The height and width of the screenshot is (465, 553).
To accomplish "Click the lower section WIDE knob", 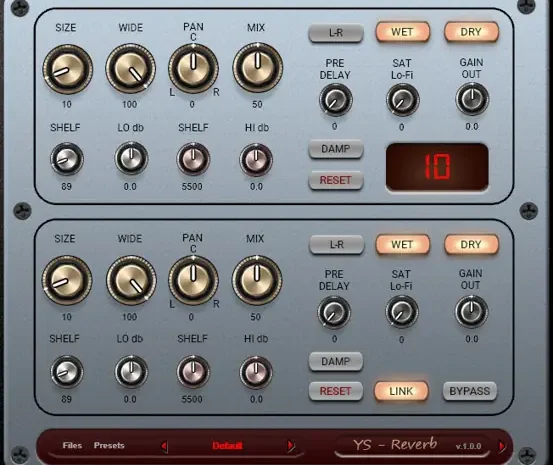I will [x=131, y=280].
